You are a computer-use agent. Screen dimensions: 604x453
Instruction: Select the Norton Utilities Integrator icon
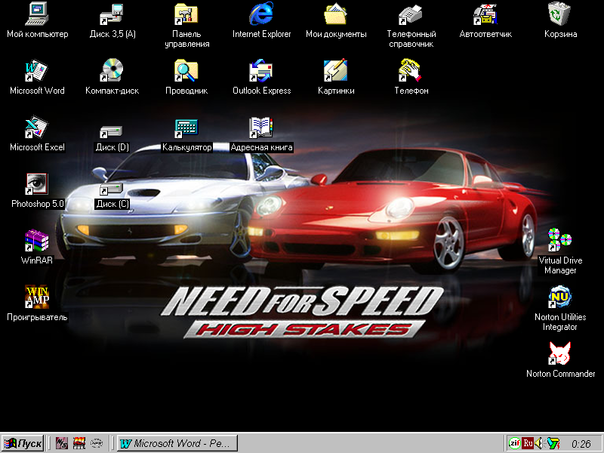point(560,296)
